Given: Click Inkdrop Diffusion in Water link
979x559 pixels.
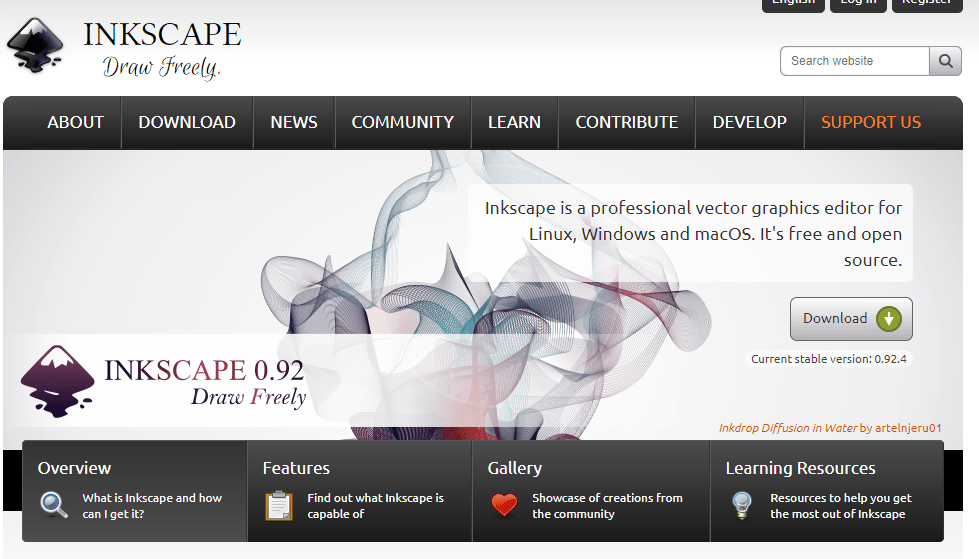Looking at the screenshot, I should [x=788, y=428].
